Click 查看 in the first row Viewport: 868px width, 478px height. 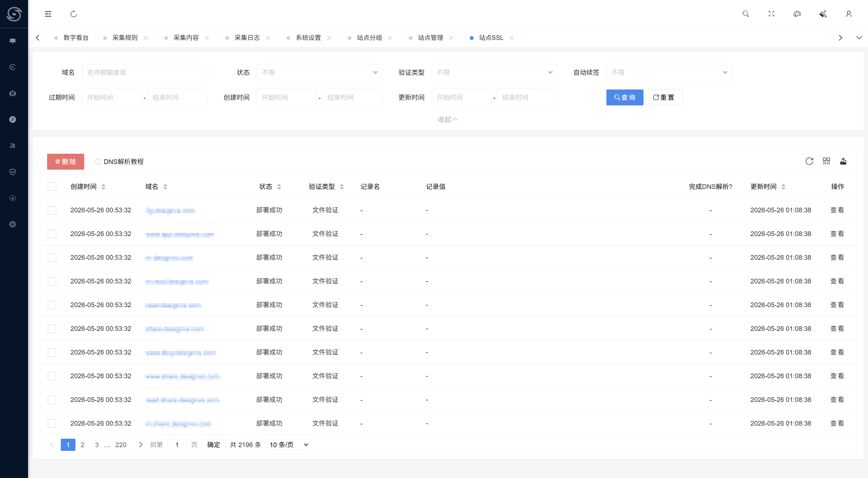tap(837, 210)
